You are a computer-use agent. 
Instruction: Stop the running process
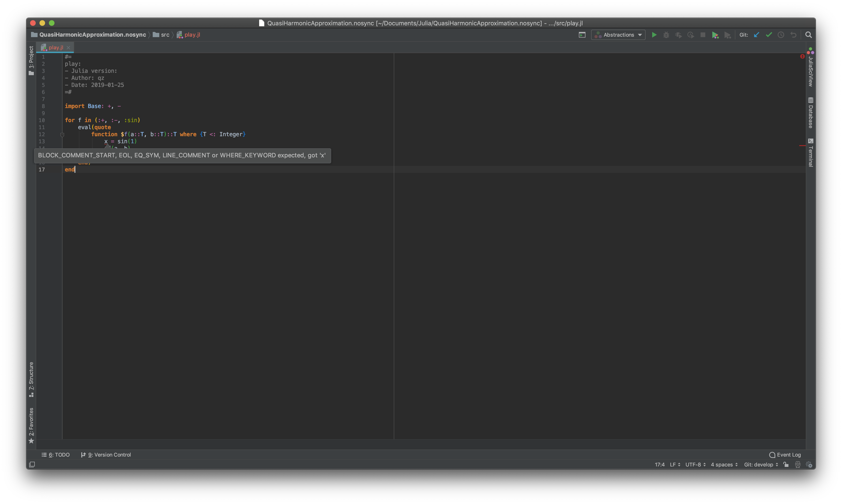(703, 35)
